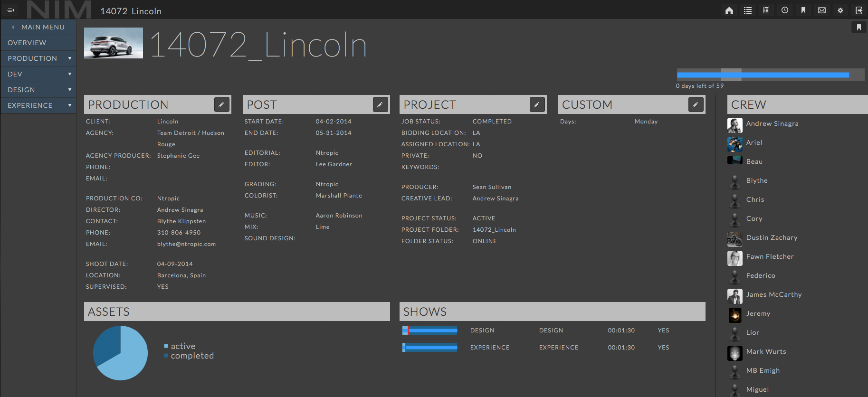Edit the PROJECT panel with pencil icon
Viewport: 868px width, 397px height.
tap(537, 104)
